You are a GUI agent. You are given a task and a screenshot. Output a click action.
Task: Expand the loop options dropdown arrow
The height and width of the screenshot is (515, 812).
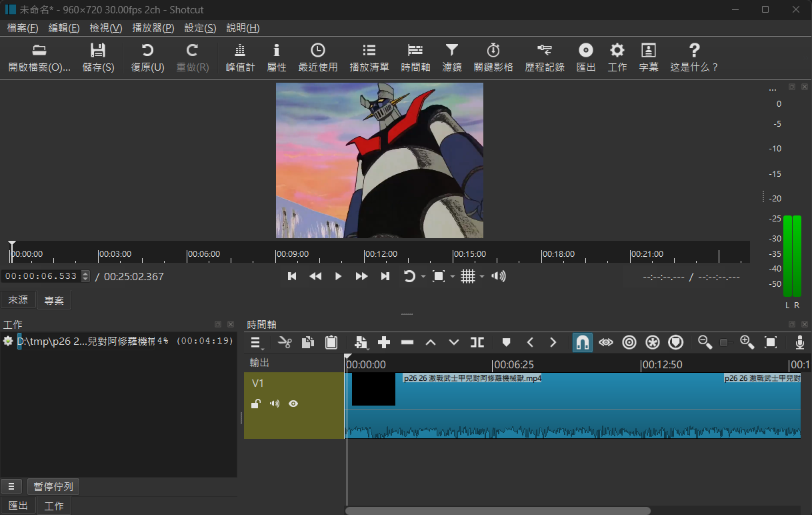point(423,276)
